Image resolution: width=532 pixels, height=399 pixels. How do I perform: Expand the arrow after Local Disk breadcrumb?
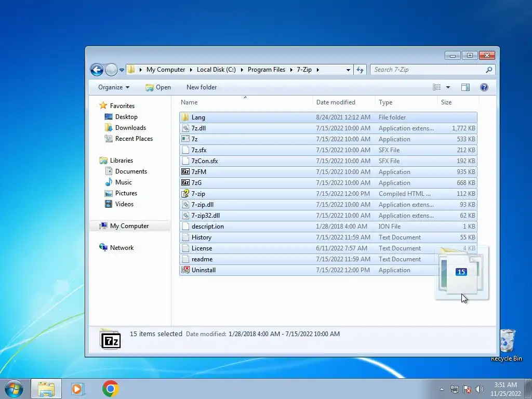[242, 70]
